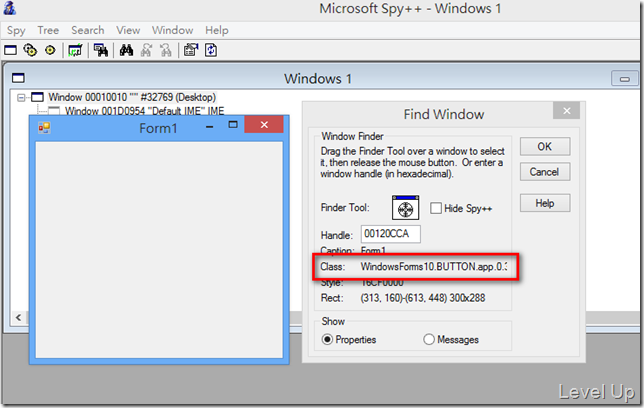The width and height of the screenshot is (644, 408).
Task: Click the Find Next toolbar icon
Action: [146, 51]
